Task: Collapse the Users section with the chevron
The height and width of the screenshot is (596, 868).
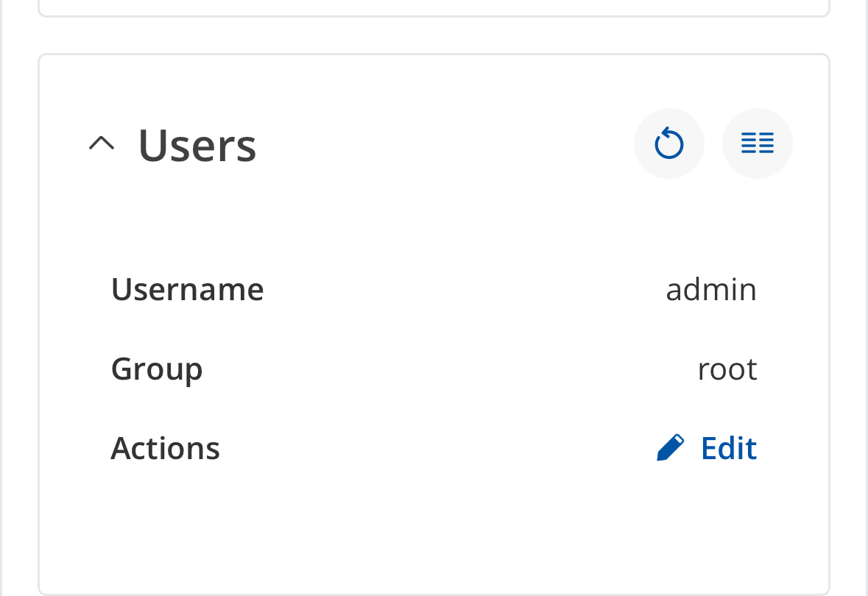Action: point(102,143)
